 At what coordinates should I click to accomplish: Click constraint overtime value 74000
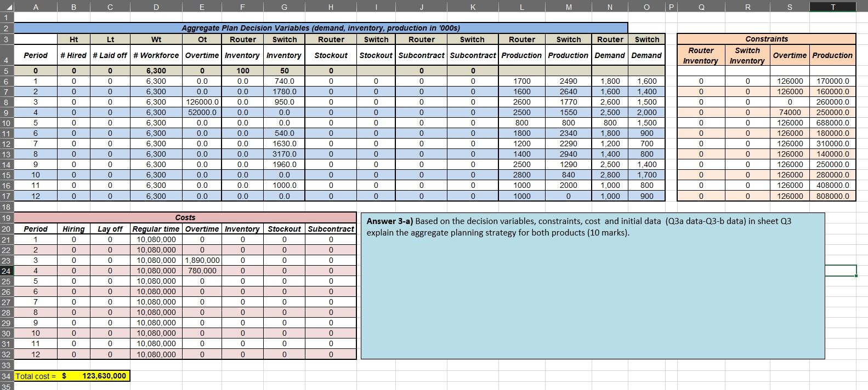point(790,112)
